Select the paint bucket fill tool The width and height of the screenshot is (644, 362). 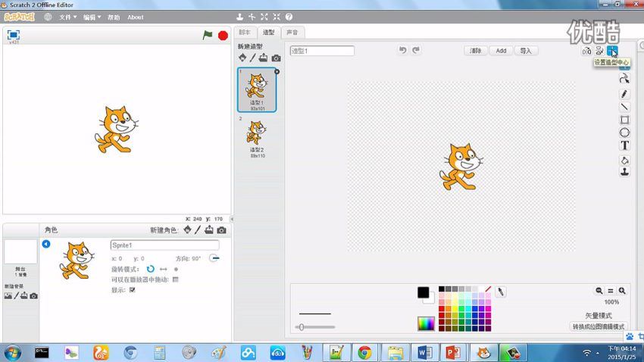tap(624, 160)
